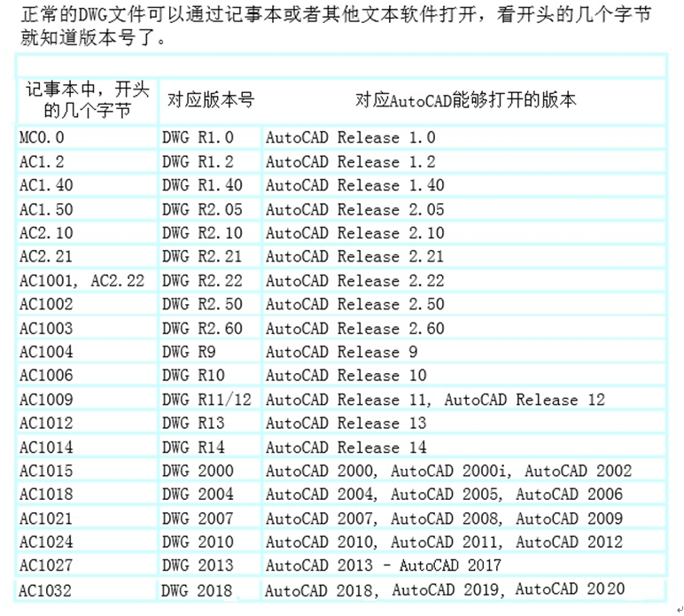Click the AC1.40 cell
The height and width of the screenshot is (616, 684).
click(x=87, y=185)
